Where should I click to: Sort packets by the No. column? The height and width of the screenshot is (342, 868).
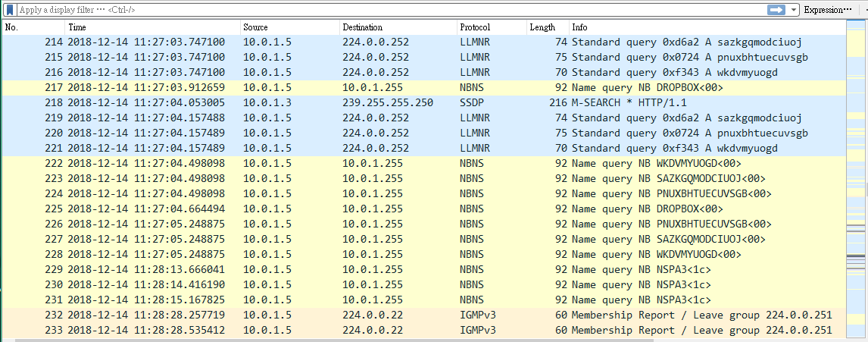(x=34, y=27)
